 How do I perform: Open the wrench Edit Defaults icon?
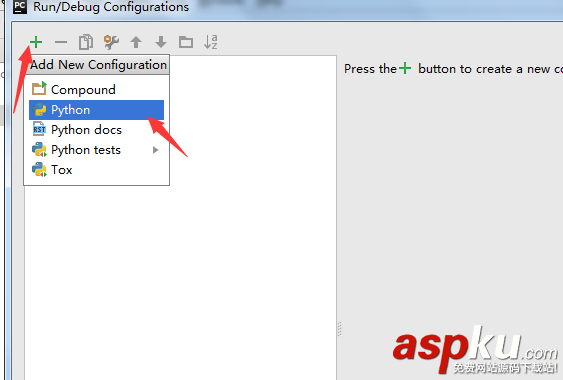pos(111,42)
